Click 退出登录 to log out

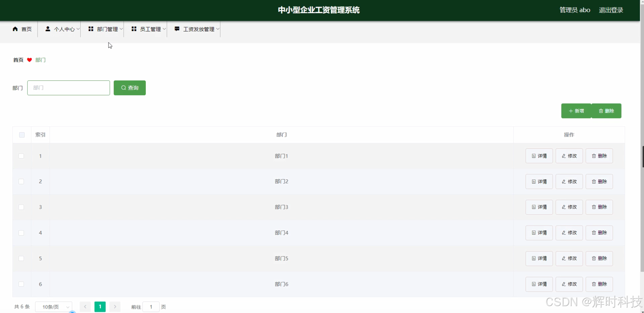click(611, 10)
